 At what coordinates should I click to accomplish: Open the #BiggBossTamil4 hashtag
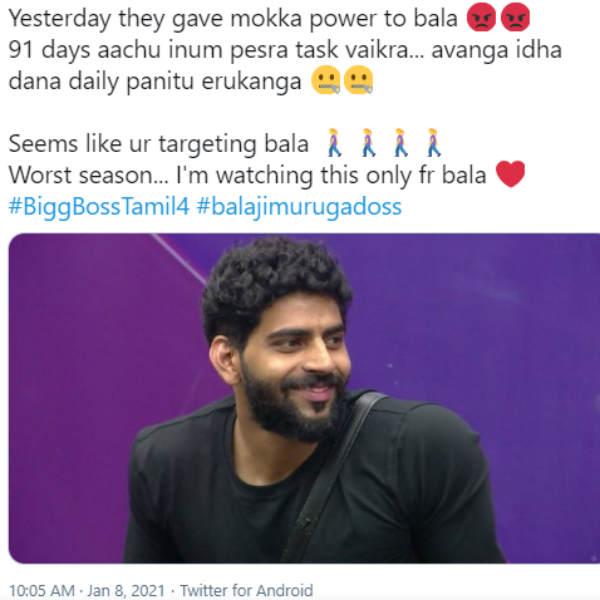99,207
